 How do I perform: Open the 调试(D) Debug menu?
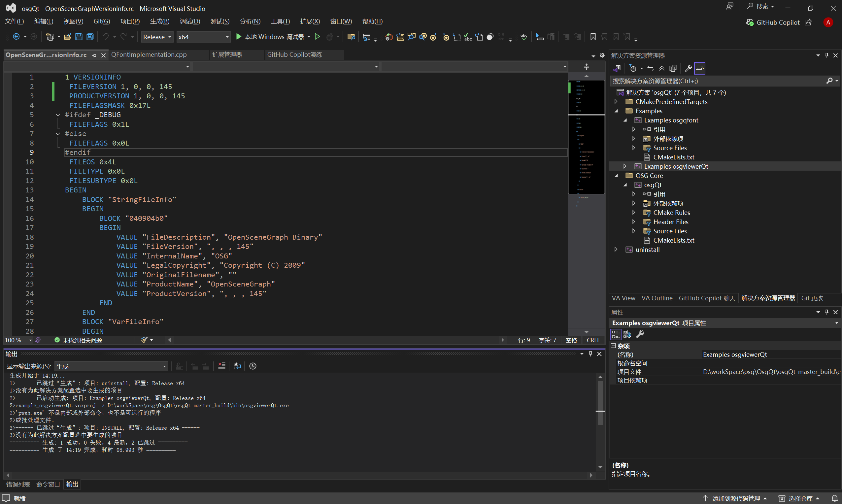tap(190, 21)
